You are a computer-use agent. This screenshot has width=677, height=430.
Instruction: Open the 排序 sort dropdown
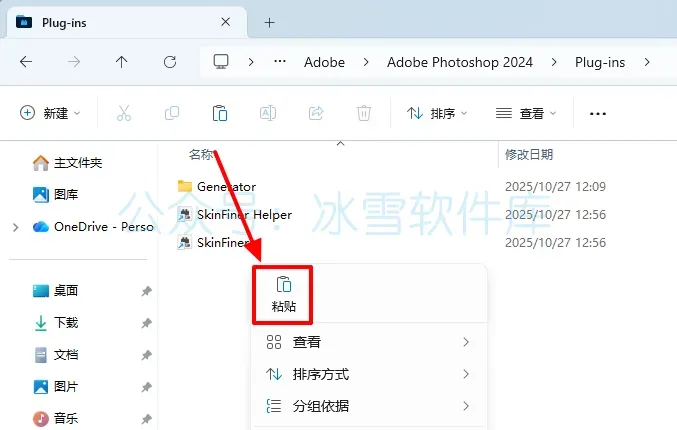[x=437, y=113]
